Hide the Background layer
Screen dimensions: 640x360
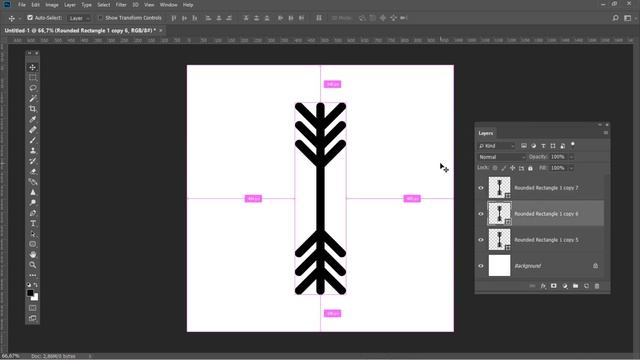click(481, 266)
